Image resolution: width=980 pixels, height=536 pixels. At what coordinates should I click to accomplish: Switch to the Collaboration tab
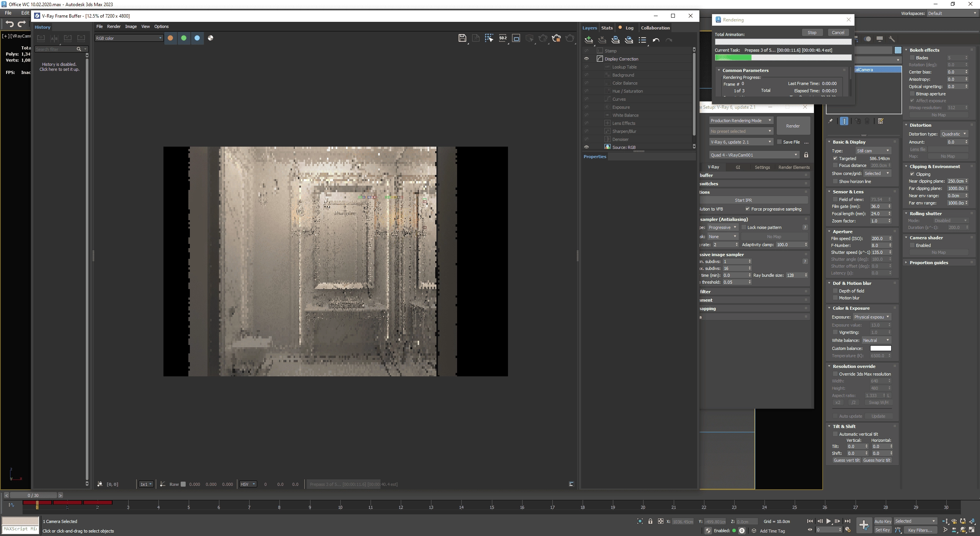pyautogui.click(x=655, y=28)
